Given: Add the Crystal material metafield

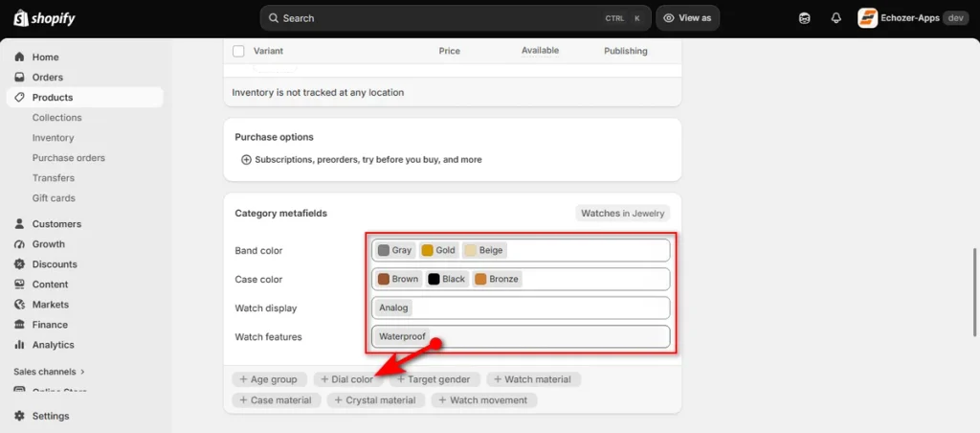Looking at the screenshot, I should click(376, 399).
